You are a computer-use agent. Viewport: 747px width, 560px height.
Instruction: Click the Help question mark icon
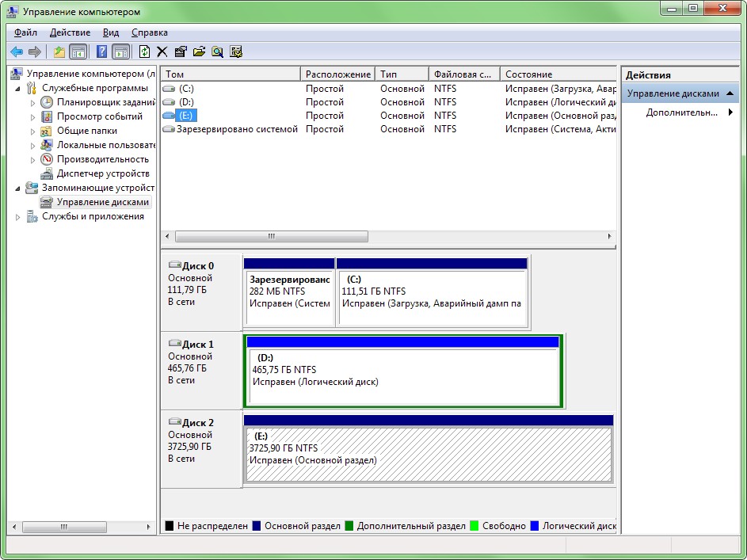tap(101, 51)
